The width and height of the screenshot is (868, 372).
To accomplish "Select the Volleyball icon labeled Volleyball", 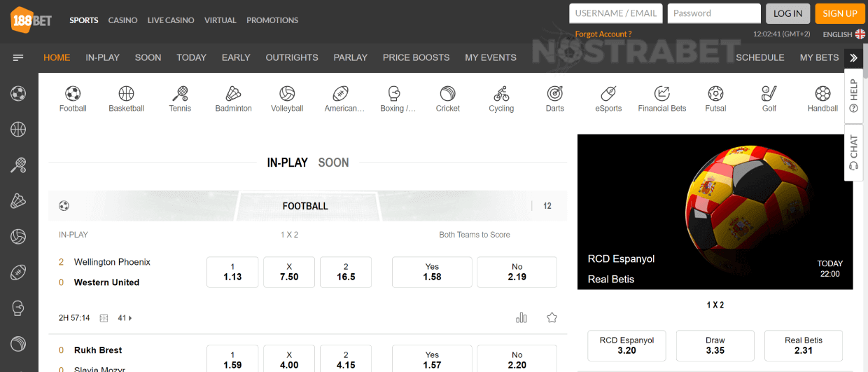I will pos(287,99).
